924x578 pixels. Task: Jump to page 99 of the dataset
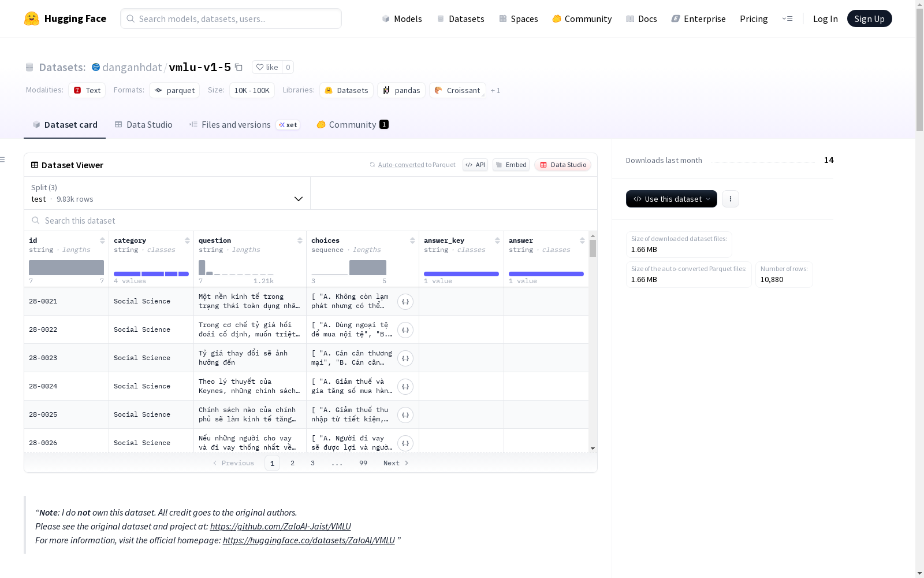pos(363,463)
